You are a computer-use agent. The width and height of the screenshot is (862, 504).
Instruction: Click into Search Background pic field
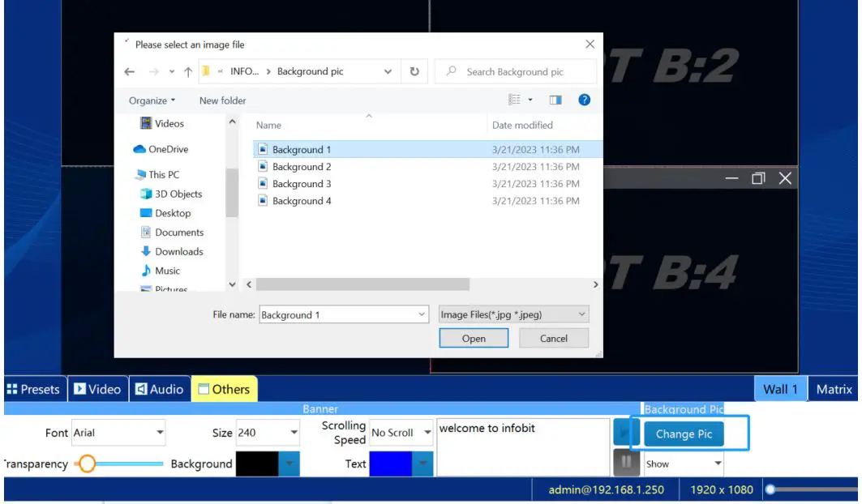515,71
